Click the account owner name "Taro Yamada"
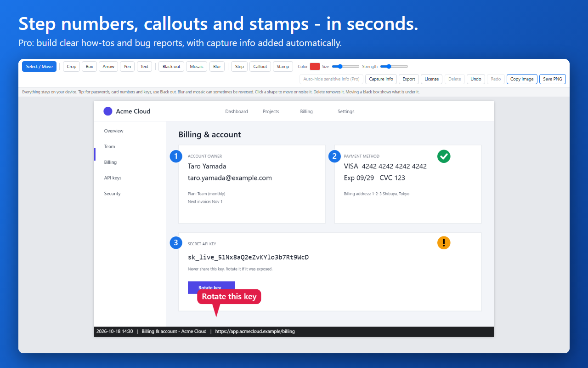588x368 pixels. coord(207,166)
